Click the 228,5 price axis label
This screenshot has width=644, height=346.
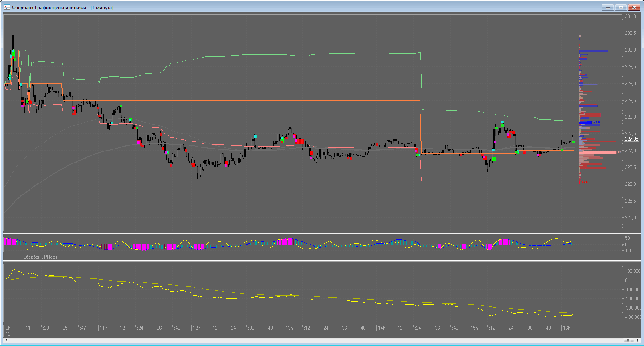click(x=630, y=101)
